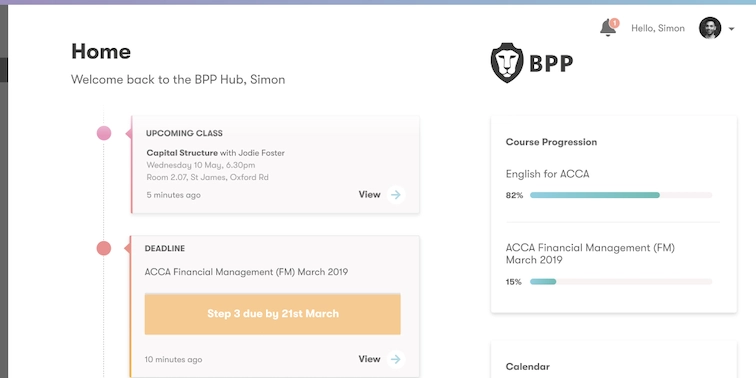Click Simon's profile avatar photo

710,28
